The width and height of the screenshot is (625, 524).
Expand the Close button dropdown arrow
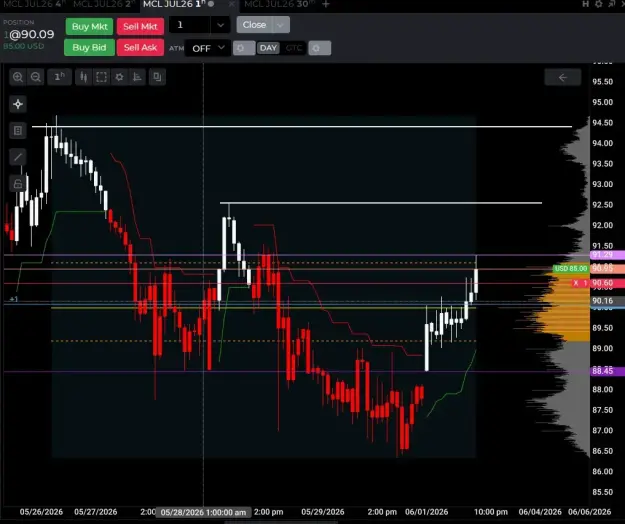click(x=281, y=25)
